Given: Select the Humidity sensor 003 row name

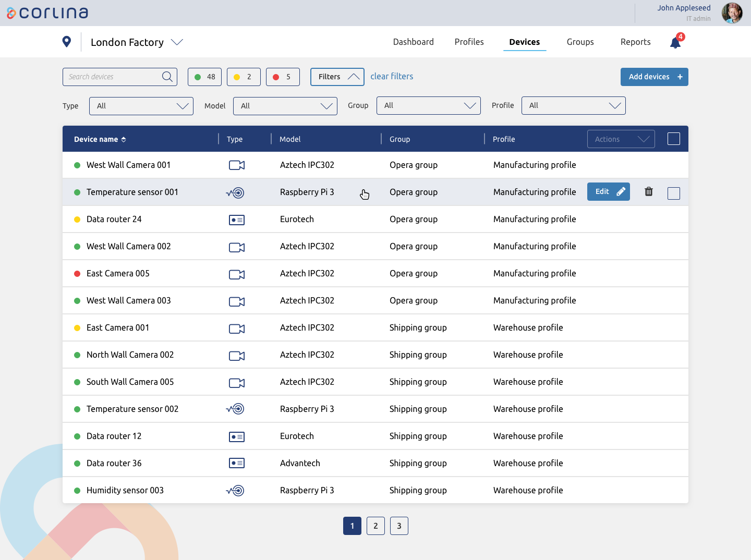Looking at the screenshot, I should (x=125, y=490).
